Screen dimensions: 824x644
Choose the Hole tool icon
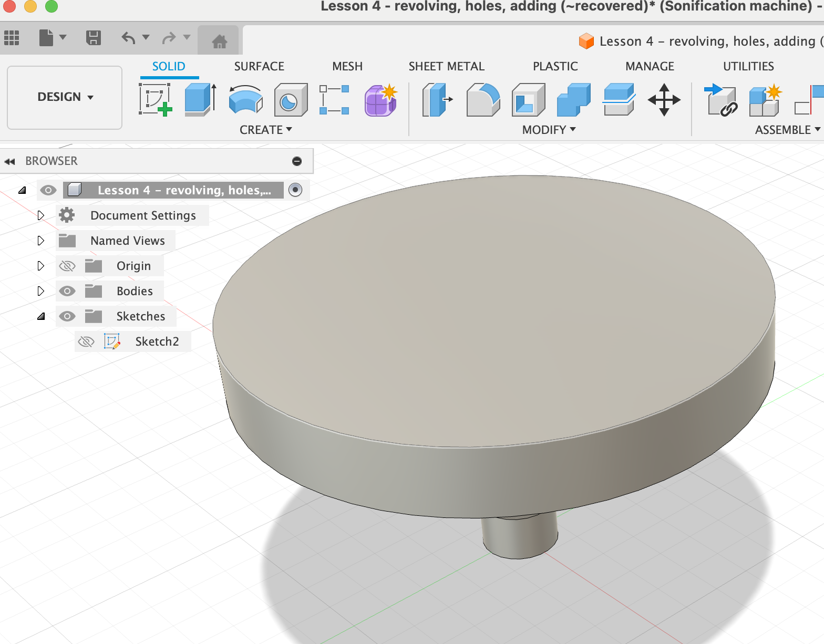[x=291, y=100]
